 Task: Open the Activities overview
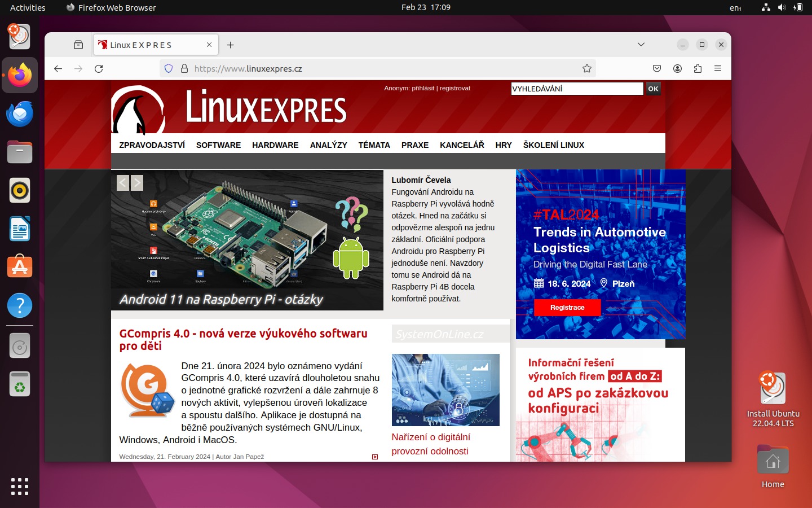28,7
